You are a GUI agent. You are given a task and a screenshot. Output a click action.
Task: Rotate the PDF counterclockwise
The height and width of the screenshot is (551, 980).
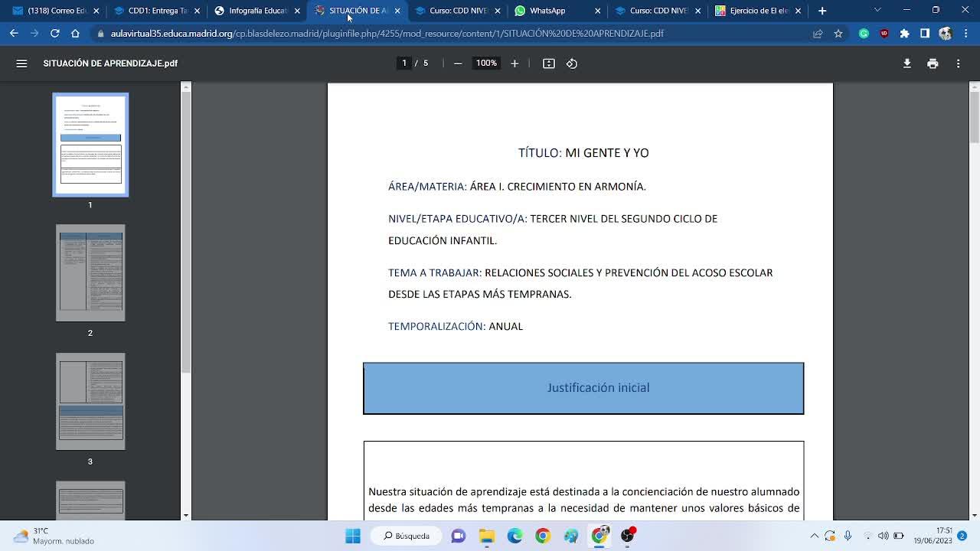(572, 64)
